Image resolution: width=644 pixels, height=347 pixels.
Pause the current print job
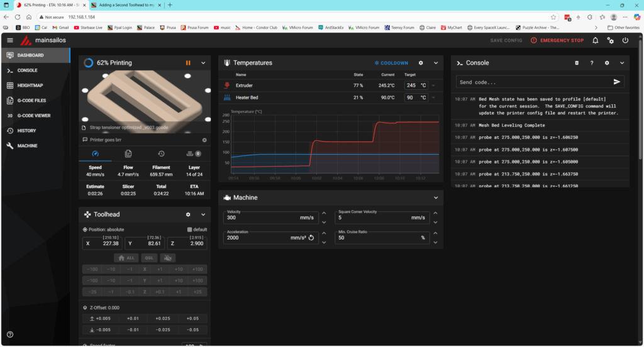coord(187,63)
